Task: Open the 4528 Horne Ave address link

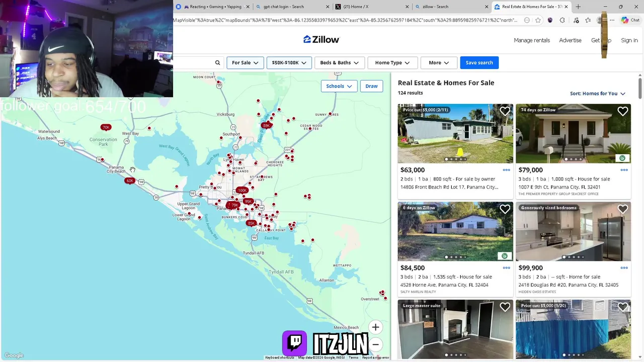Action: click(x=444, y=285)
